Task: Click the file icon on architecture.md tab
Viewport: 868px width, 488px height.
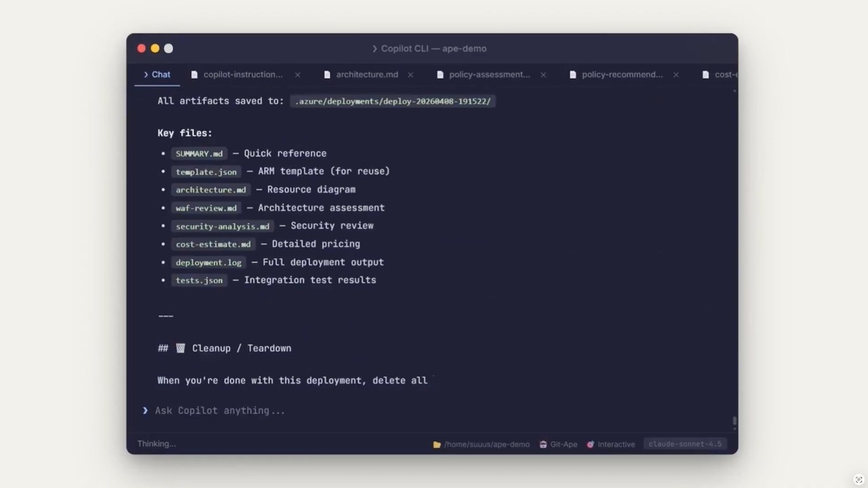Action: pos(328,75)
